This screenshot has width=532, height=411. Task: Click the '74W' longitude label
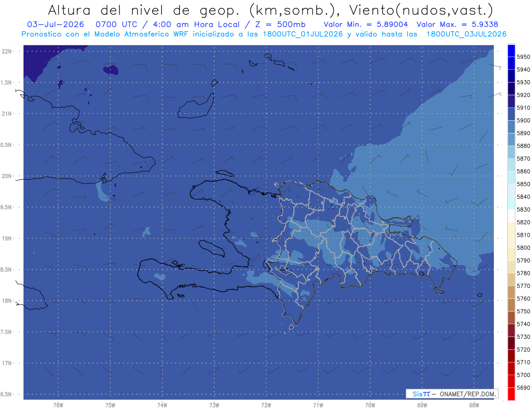pyautogui.click(x=162, y=405)
